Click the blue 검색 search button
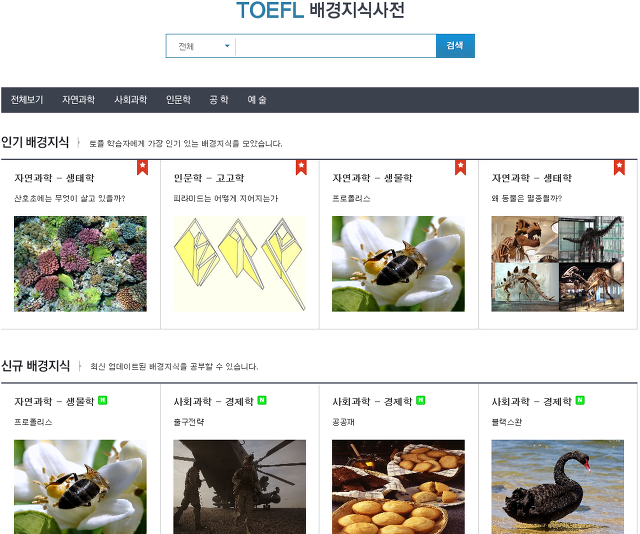This screenshot has width=640, height=534. (455, 46)
